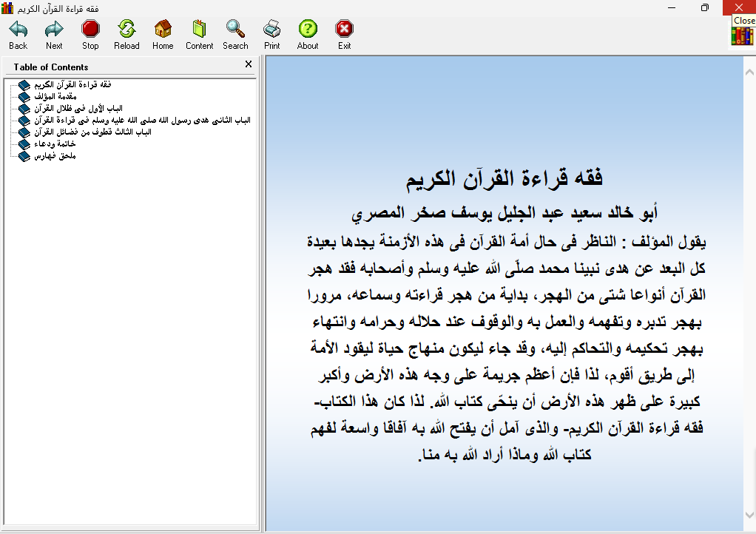Viewport: 756px width, 534px height.
Task: Click the red Exit icon
Action: click(x=344, y=35)
